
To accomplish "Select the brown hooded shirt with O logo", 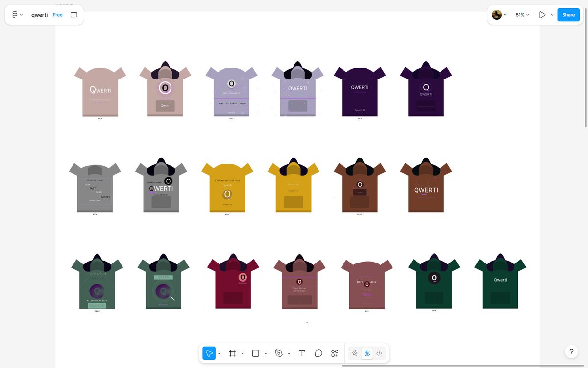I will 360,185.
